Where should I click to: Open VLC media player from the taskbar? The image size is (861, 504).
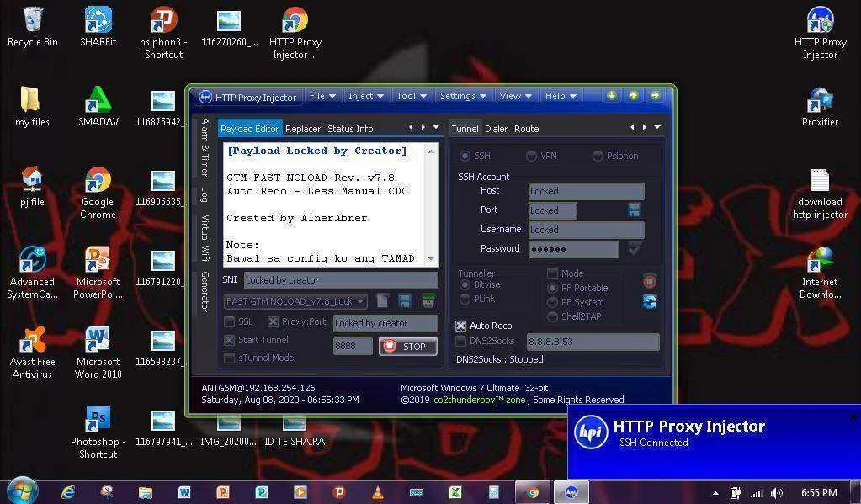pyautogui.click(x=378, y=492)
